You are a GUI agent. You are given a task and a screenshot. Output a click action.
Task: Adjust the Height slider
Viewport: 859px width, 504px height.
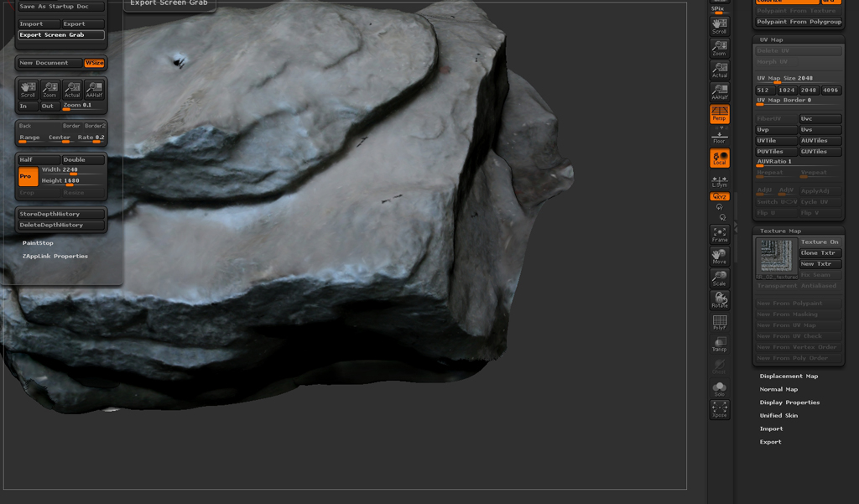(x=72, y=181)
